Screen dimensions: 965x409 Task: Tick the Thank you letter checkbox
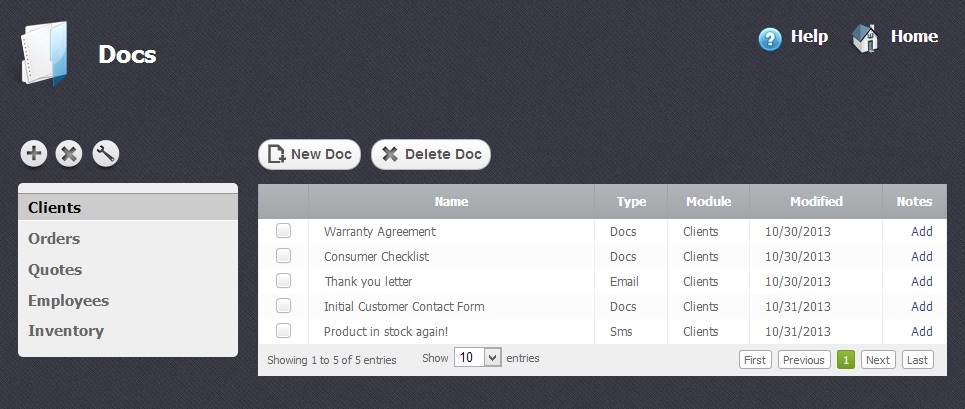pyautogui.click(x=284, y=281)
